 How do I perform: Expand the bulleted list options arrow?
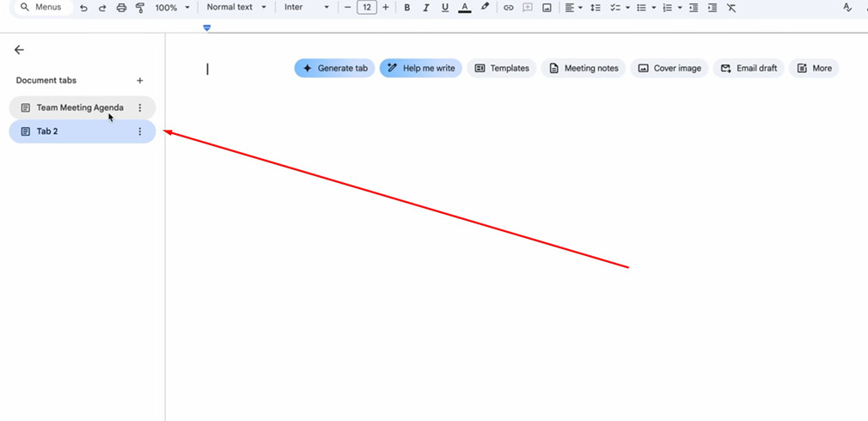click(654, 8)
